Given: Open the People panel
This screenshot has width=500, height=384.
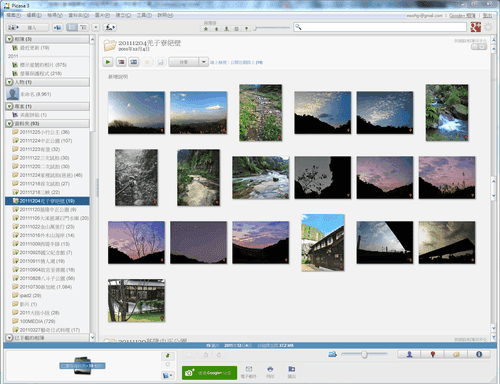Looking at the screenshot, I should click(x=409, y=354).
